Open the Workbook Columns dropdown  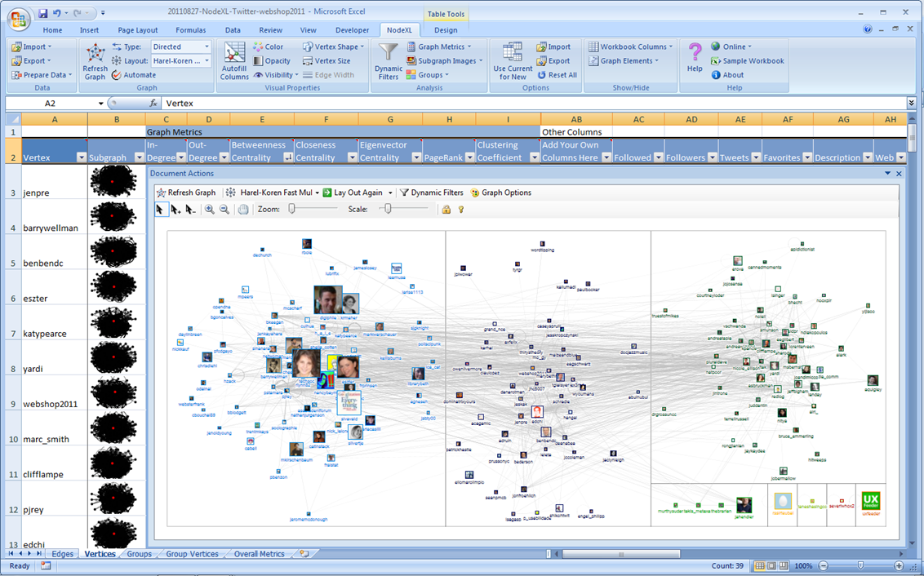[x=630, y=47]
